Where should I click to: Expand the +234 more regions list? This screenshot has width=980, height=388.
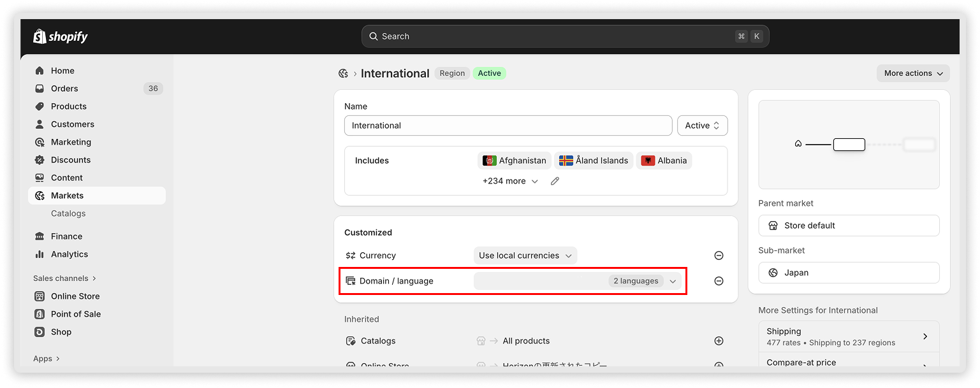coord(510,182)
